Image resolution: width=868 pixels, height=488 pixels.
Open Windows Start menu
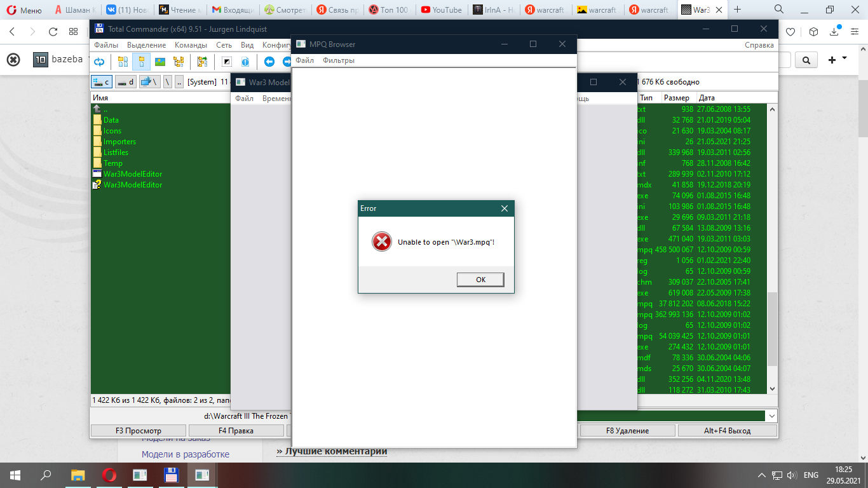pos(15,475)
